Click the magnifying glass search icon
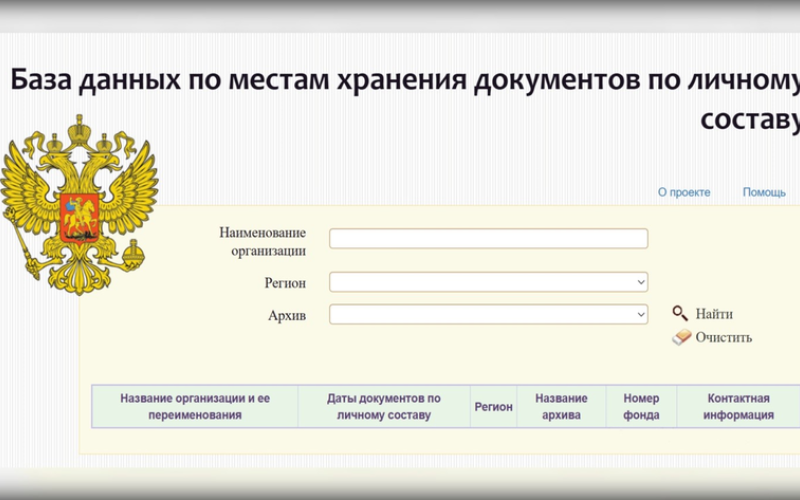 (x=680, y=313)
